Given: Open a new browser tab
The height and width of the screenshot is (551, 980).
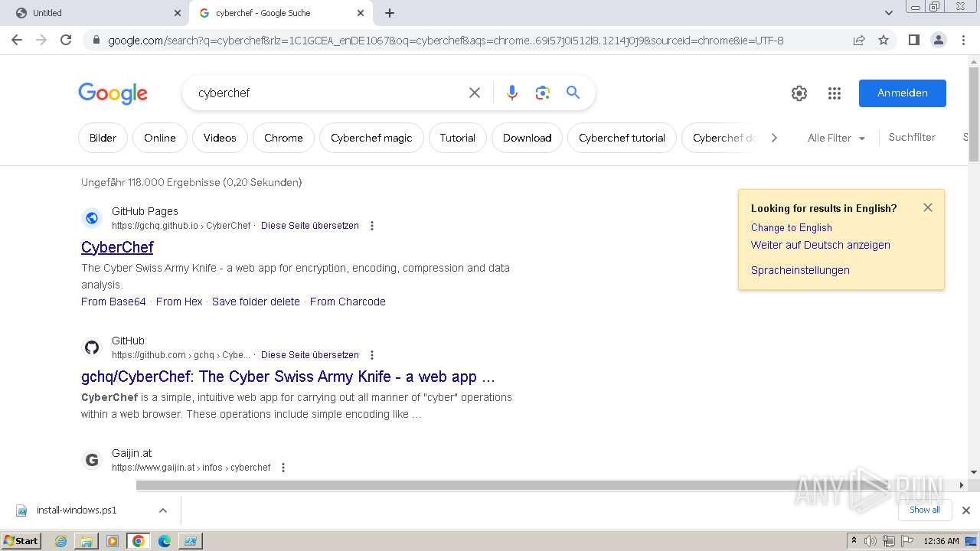Looking at the screenshot, I should click(390, 13).
